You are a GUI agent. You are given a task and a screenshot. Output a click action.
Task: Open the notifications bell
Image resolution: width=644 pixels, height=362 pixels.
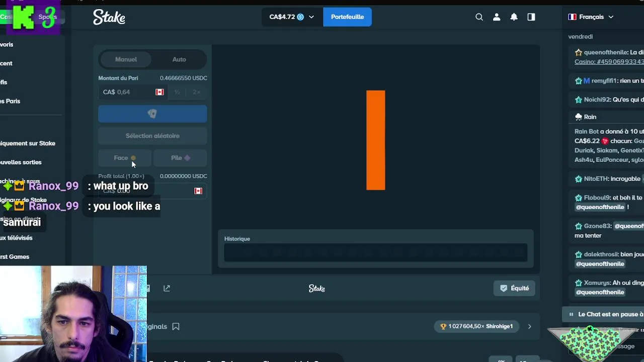coord(514,17)
